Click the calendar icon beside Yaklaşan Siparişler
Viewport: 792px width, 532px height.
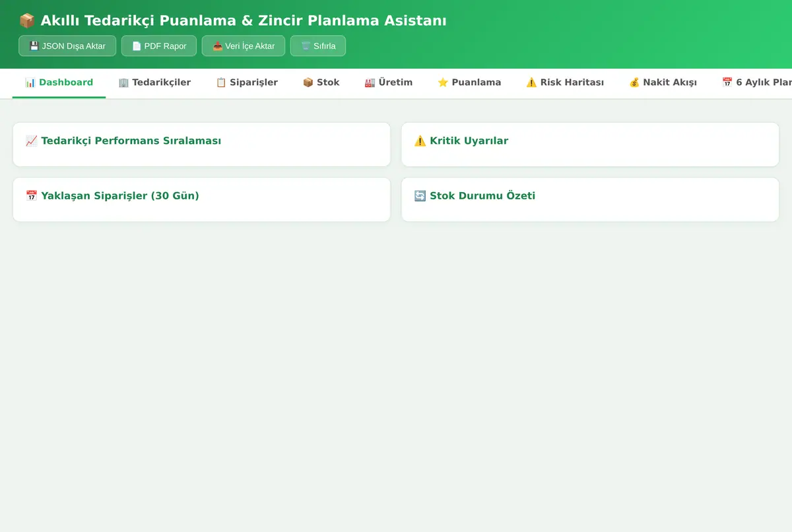click(32, 195)
